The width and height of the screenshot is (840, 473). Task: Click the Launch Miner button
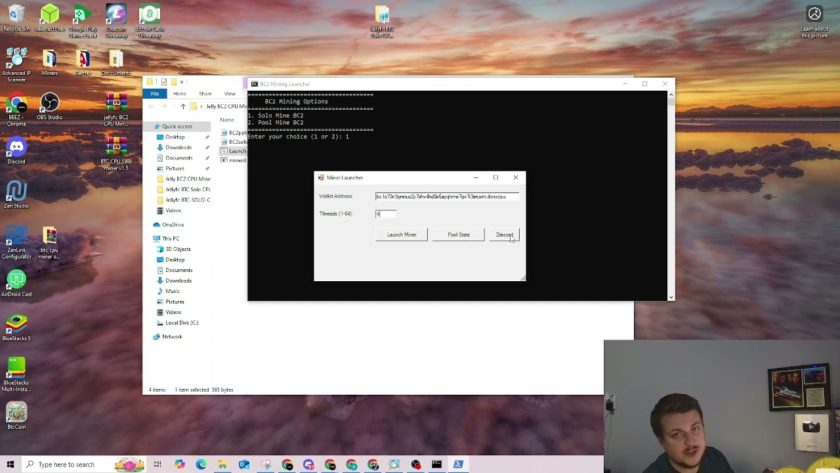pos(401,235)
